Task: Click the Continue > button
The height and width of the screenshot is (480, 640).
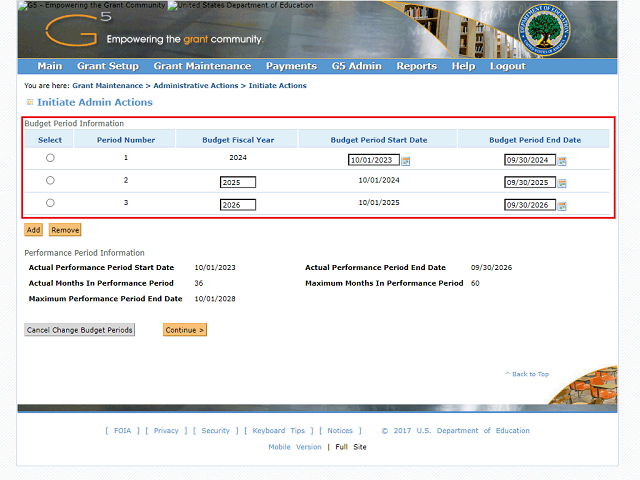Action: 185,330
